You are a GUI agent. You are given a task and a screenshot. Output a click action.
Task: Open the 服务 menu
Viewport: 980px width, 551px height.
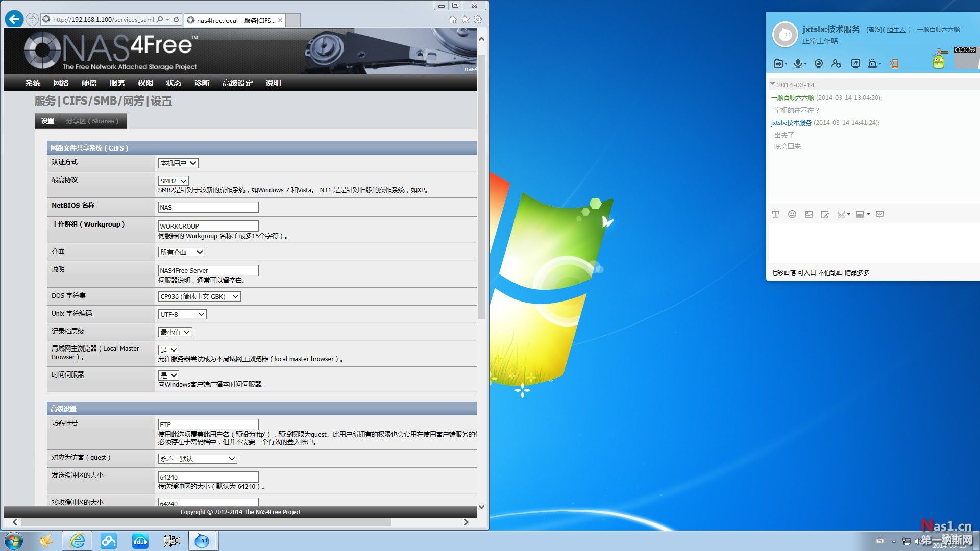click(x=117, y=83)
